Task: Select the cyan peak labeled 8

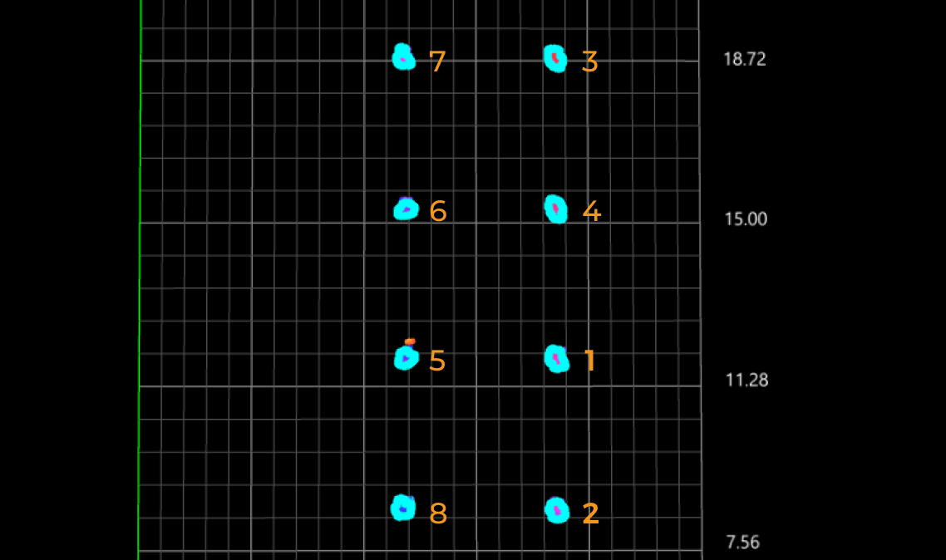Action: [403, 508]
